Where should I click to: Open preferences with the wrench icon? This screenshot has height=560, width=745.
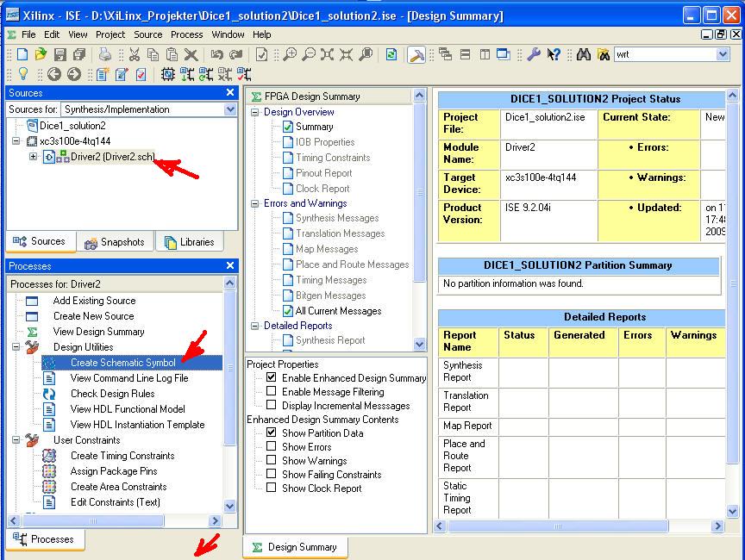pos(534,54)
